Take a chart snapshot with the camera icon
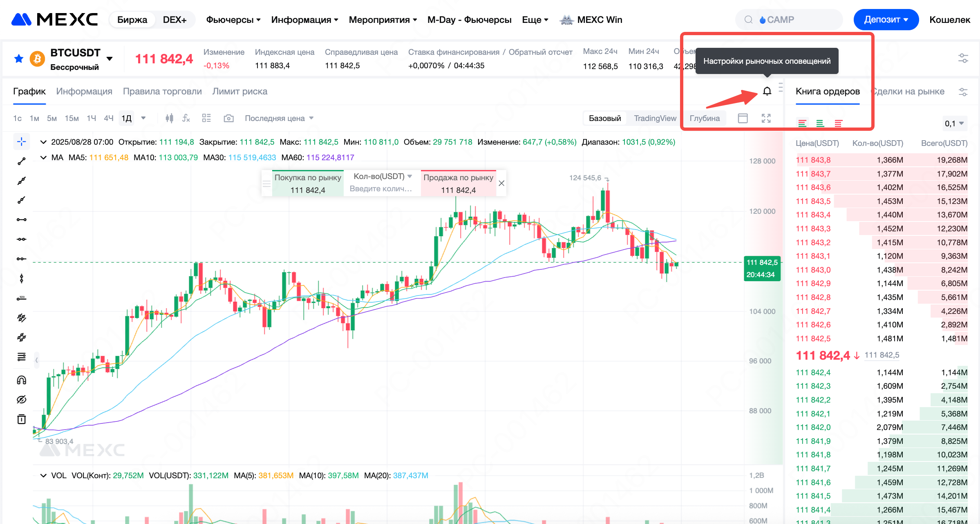The width and height of the screenshot is (980, 524). [228, 118]
